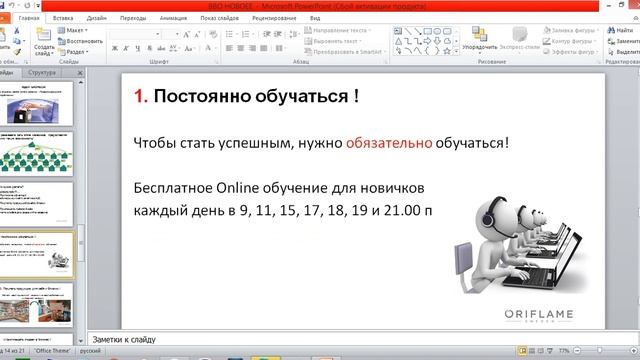Click the Redo icon in the quick access toolbar
Image resolution: width=640 pixels, height=360 pixels.
pyautogui.click(x=27, y=5)
